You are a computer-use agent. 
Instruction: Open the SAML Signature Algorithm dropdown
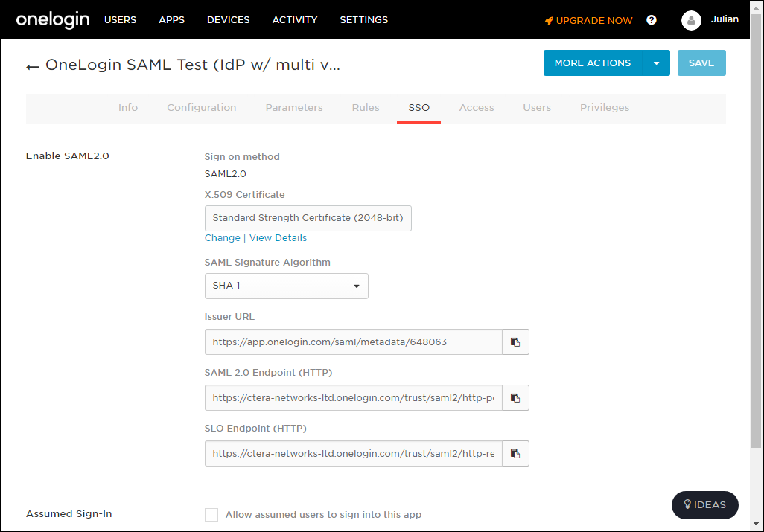click(x=287, y=286)
